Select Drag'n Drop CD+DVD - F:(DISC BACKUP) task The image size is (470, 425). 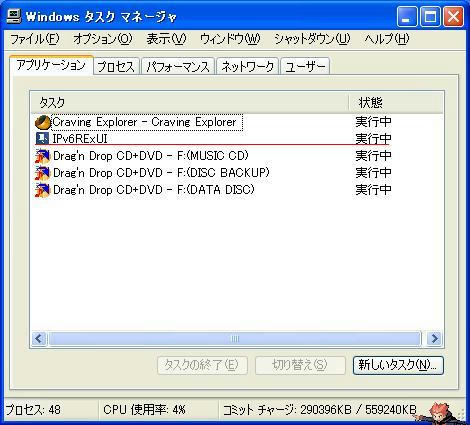[x=161, y=173]
